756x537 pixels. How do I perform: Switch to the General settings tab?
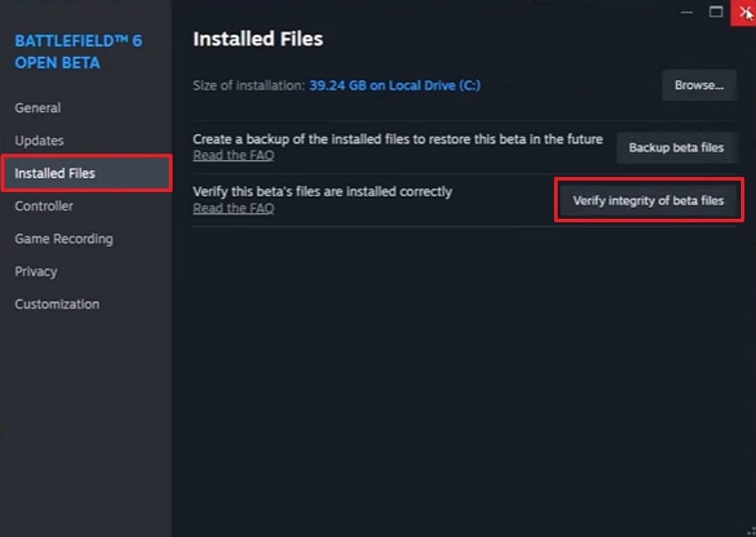pos(37,108)
